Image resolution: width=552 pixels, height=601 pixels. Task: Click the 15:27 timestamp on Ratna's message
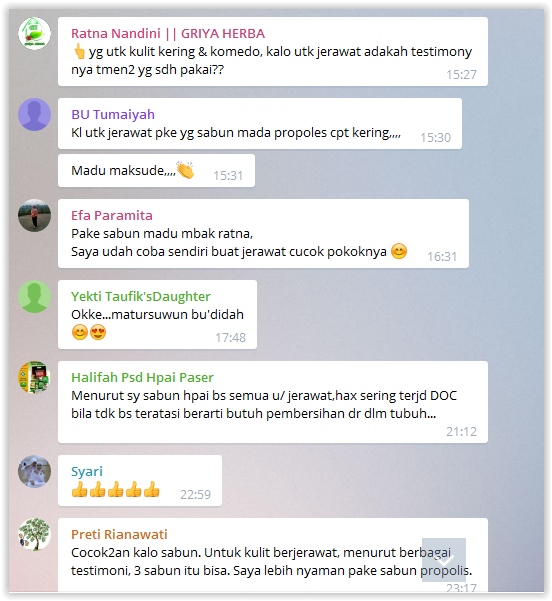461,74
